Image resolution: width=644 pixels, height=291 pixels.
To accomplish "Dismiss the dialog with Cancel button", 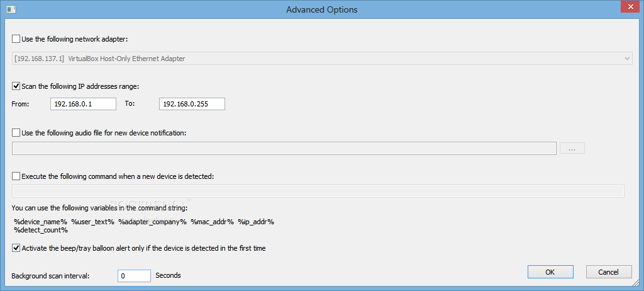I will pos(609,271).
